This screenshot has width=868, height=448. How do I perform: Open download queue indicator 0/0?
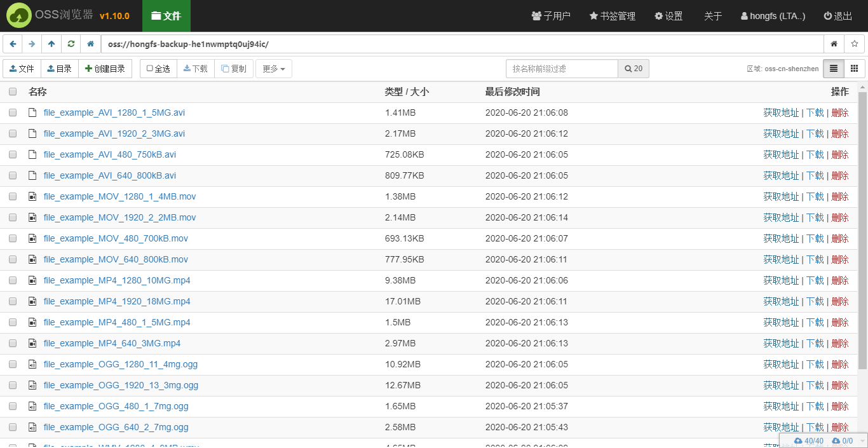(843, 441)
